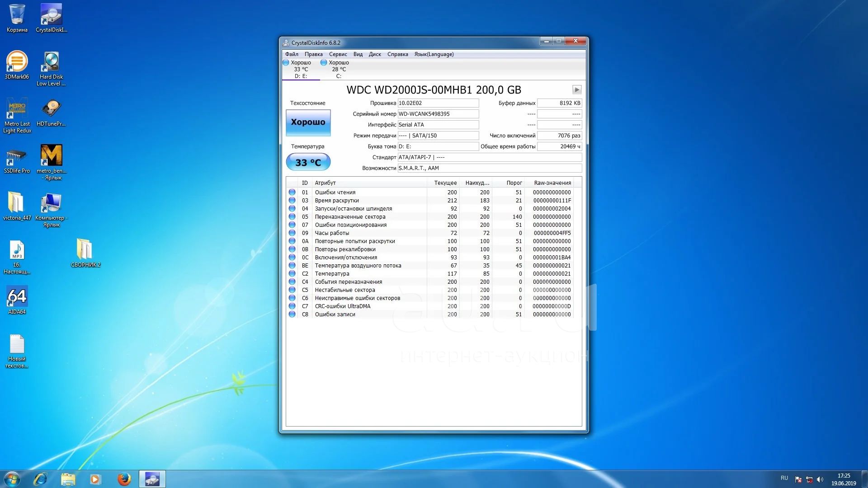Open the Файл menu

click(292, 54)
